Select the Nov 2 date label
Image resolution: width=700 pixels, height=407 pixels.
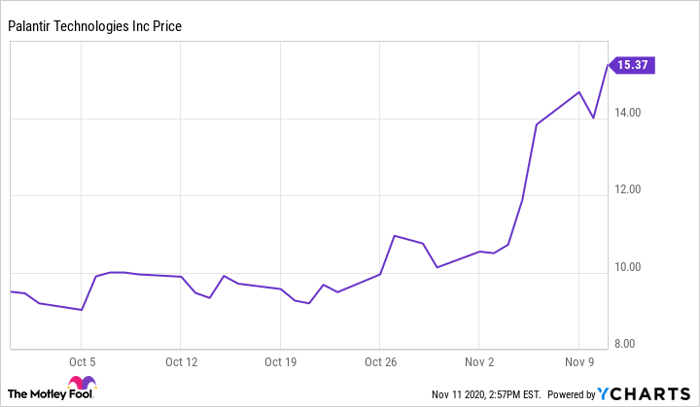point(480,361)
